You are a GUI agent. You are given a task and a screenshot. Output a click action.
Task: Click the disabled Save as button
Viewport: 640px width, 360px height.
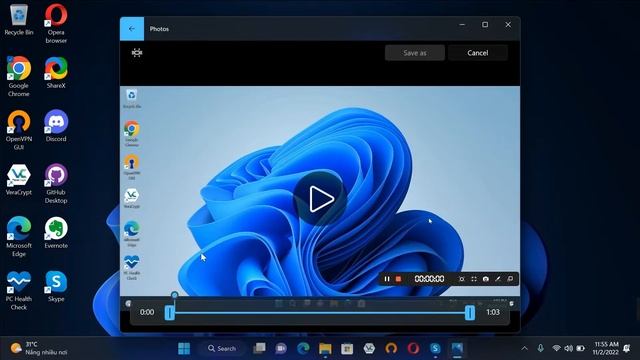coord(415,53)
